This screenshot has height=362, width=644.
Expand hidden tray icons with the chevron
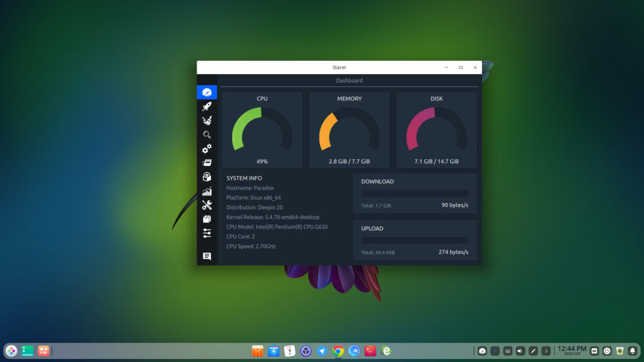[545, 350]
